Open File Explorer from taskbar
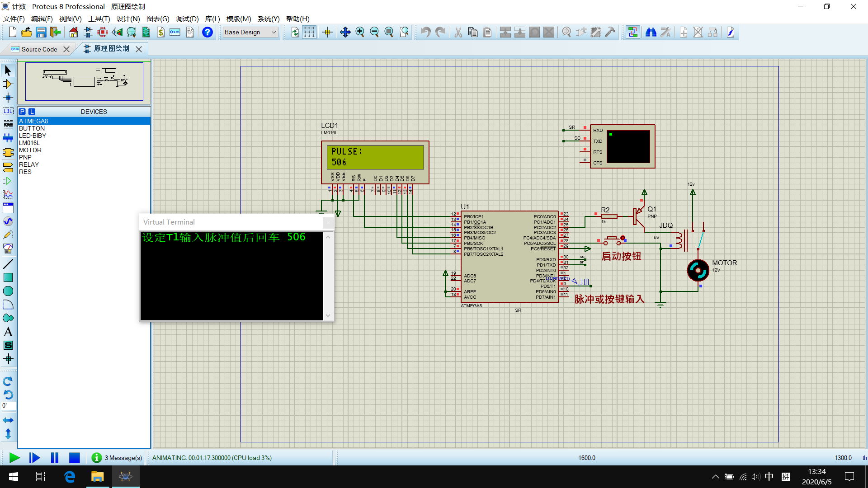The width and height of the screenshot is (868, 488). click(x=97, y=477)
